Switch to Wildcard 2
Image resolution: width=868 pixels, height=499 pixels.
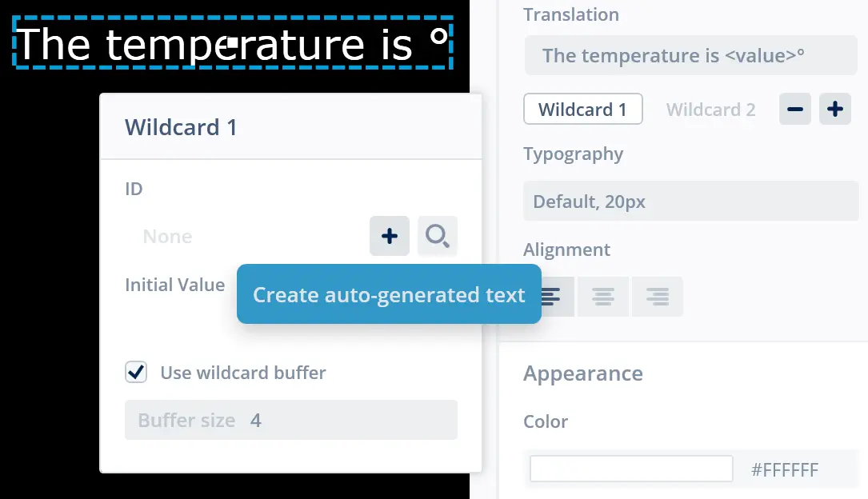(x=710, y=110)
